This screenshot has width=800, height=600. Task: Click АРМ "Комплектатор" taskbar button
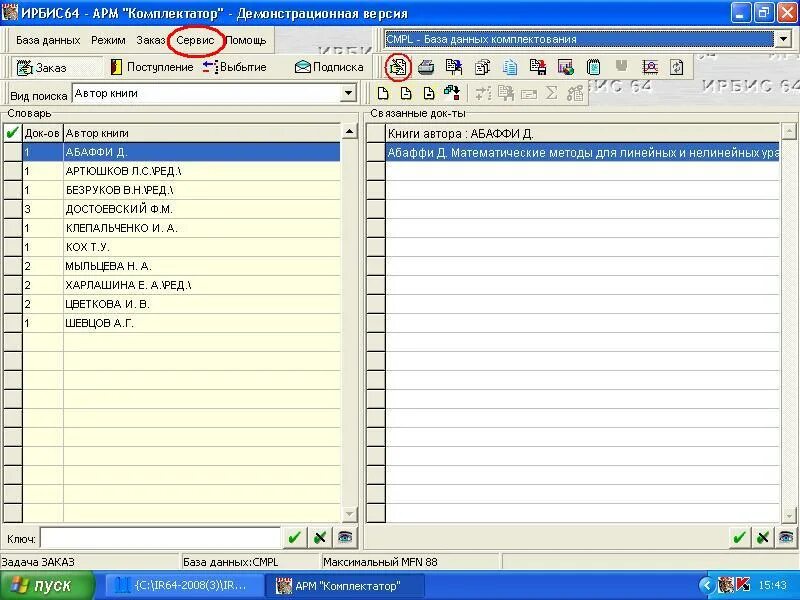coord(345,585)
